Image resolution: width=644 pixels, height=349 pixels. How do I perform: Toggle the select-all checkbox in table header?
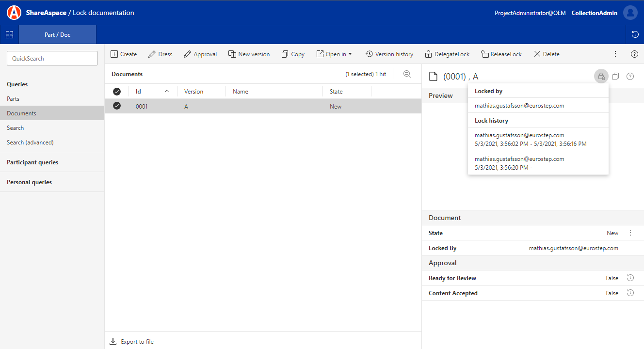coord(117,92)
